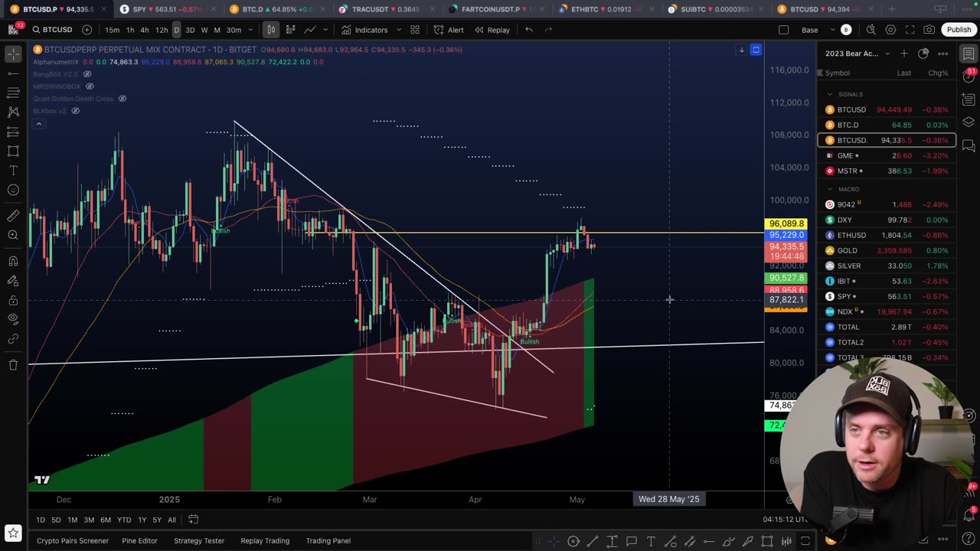
Task: Select the crosshair cursor tool
Action: click(x=13, y=54)
